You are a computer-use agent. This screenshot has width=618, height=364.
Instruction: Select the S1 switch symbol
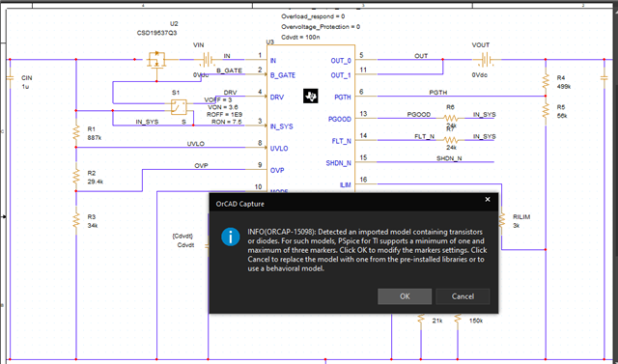tap(179, 107)
